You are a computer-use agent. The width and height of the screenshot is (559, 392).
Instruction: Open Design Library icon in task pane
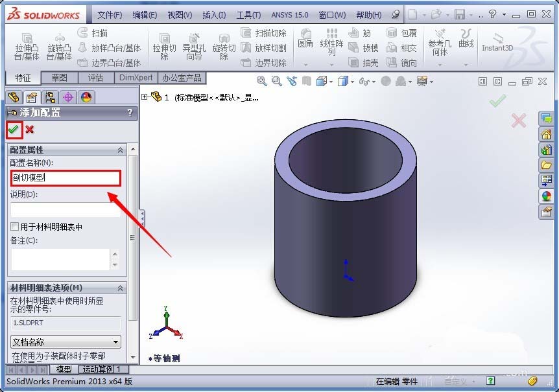[x=546, y=150]
